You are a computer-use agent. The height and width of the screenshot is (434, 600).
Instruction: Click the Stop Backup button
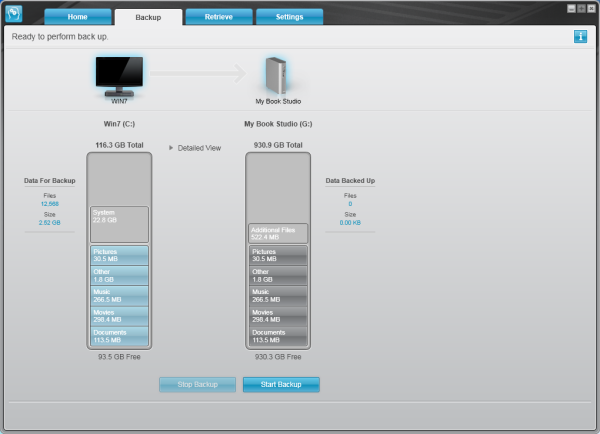(x=197, y=385)
